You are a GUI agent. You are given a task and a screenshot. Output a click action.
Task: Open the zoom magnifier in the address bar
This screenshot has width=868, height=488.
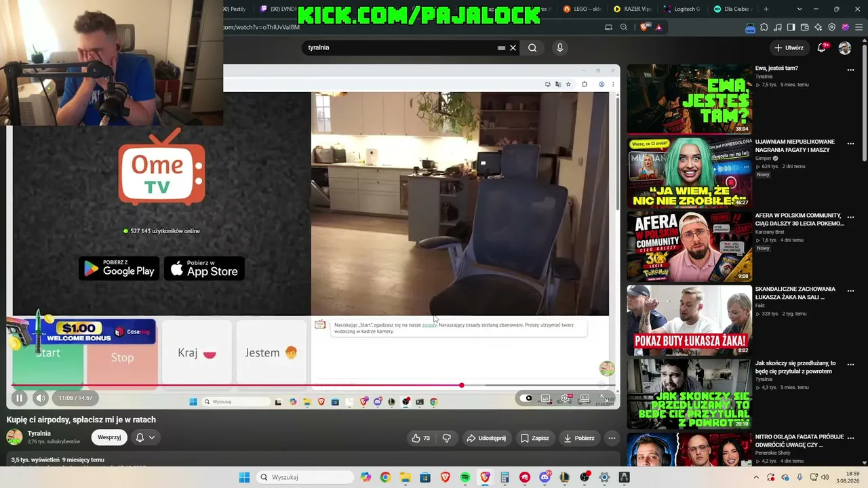624,27
